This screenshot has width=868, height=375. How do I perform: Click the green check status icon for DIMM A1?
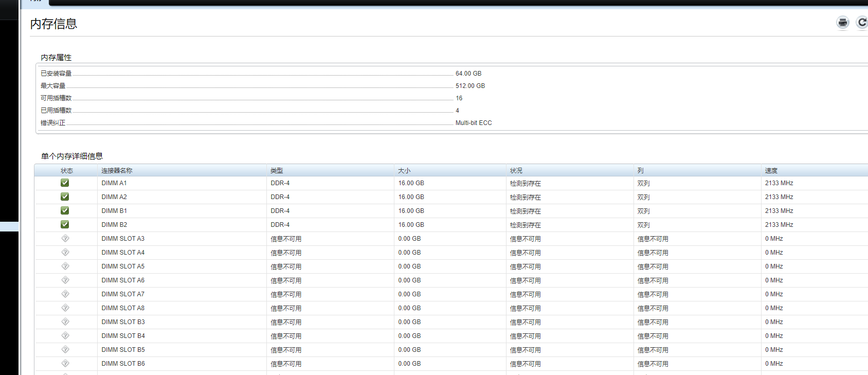click(65, 183)
